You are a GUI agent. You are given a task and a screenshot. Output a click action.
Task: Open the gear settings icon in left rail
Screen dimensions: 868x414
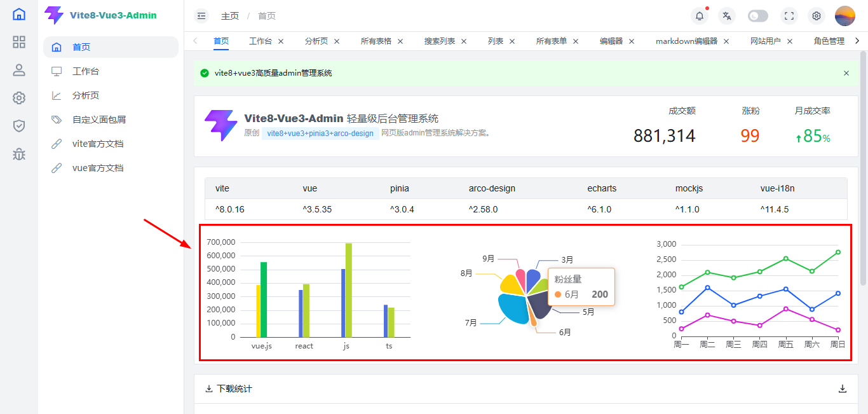click(19, 98)
